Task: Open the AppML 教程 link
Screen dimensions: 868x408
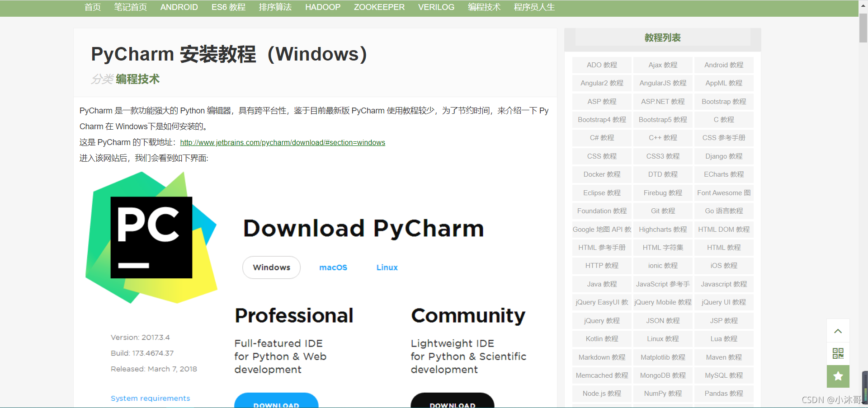Action: (724, 83)
